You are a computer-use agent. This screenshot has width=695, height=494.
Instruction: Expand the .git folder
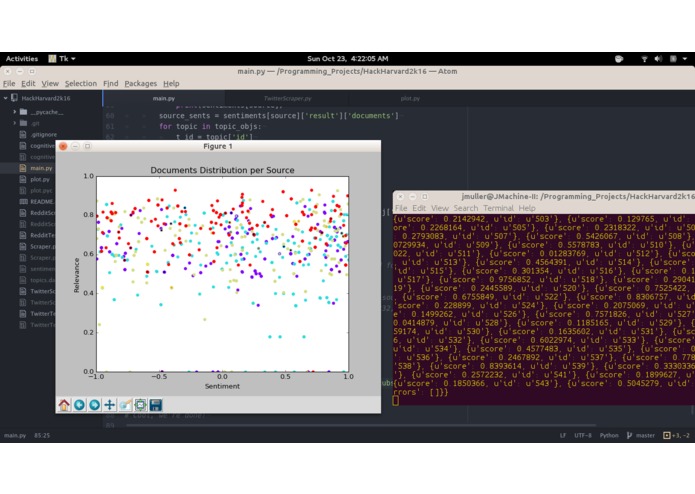(x=15, y=123)
